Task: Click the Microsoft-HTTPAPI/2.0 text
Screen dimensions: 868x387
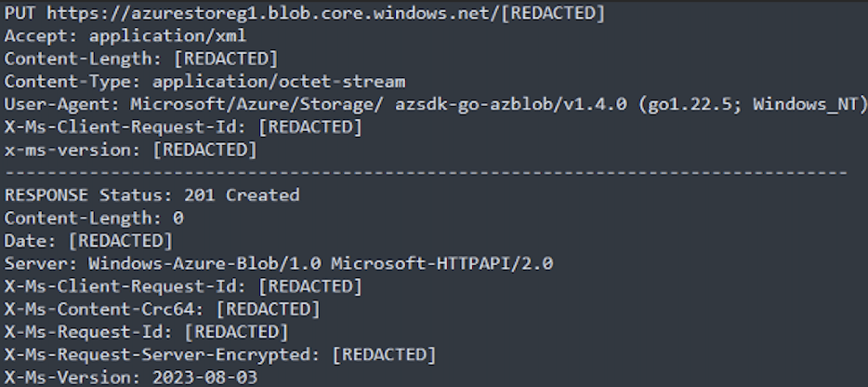Action: click(441, 263)
